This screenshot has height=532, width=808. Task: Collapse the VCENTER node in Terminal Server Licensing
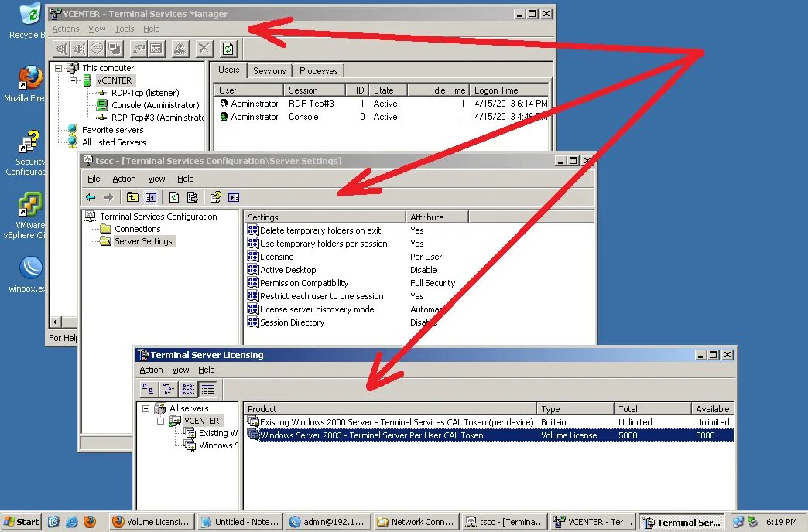160,421
